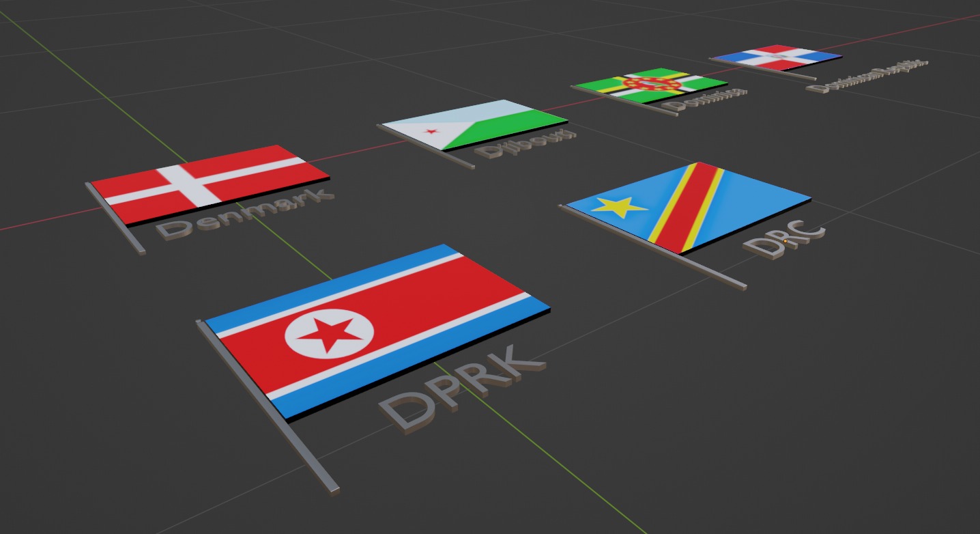Click the 'Dominican Republic' 3D text label
The width and height of the screenshot is (980, 534).
tap(867, 76)
